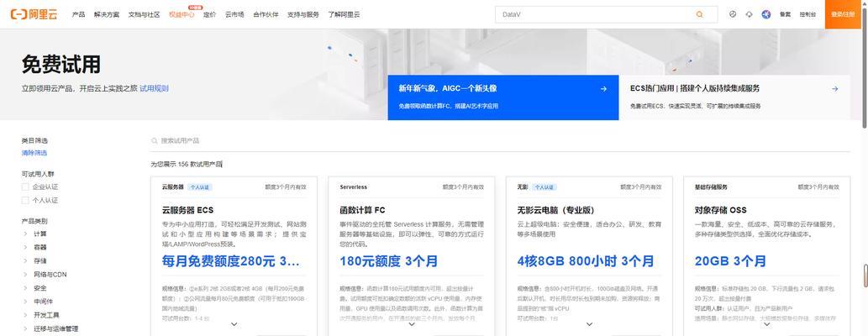Expand the 迁移与运维管理 category
868x336 pixels.
pos(25,328)
